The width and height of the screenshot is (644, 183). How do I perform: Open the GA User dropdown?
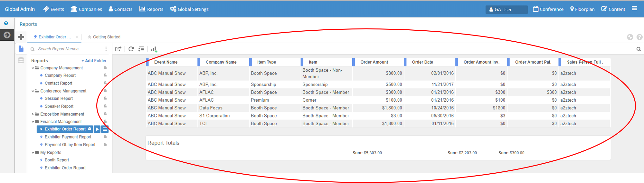point(506,10)
